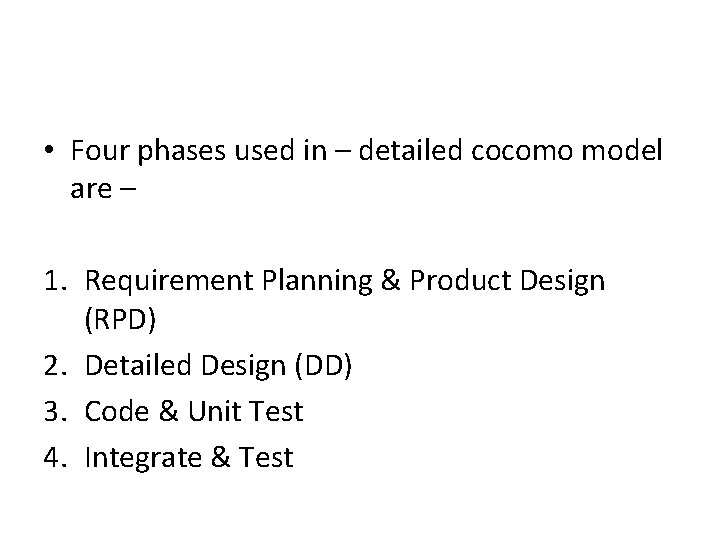
Task: Click the text "are –" on the second line
Action: 105,189
